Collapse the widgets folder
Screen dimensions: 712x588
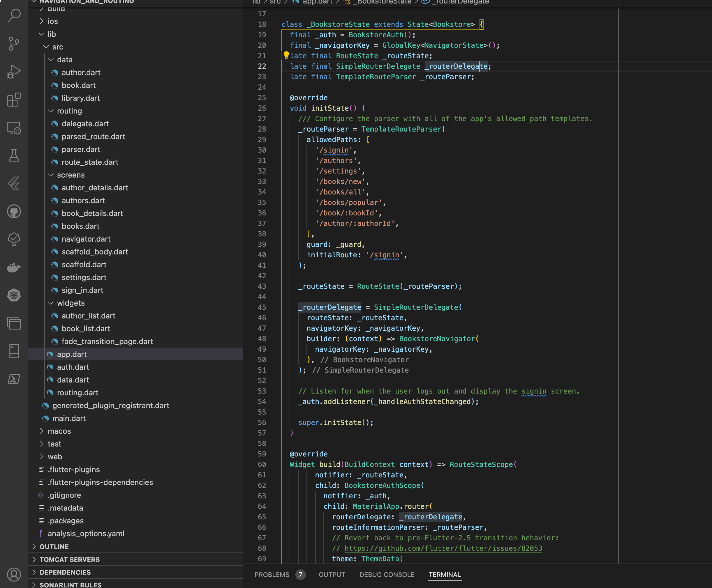[x=51, y=303]
